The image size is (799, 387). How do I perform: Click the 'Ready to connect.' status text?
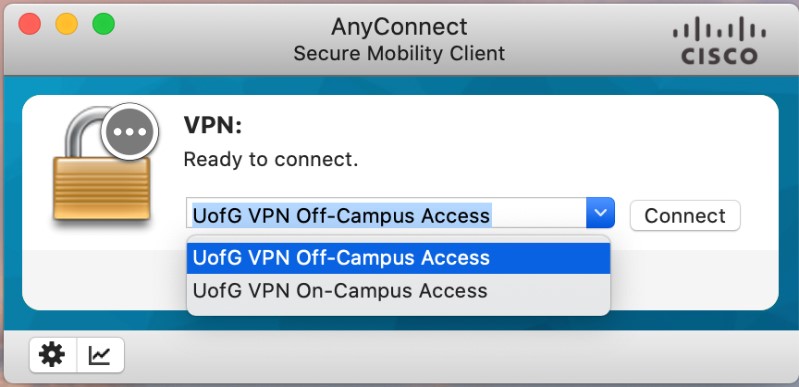click(271, 160)
